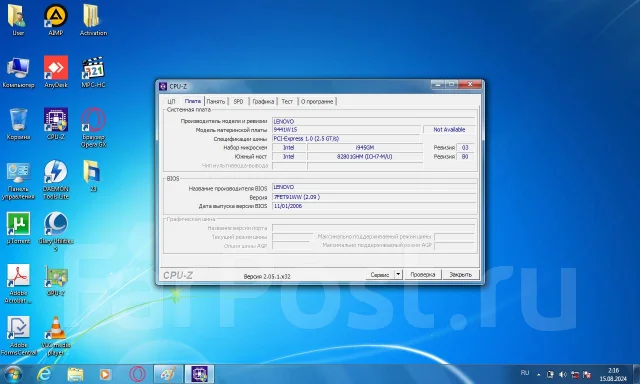Select the Плата tab
Viewport: 640px width, 384px height.
point(193,101)
